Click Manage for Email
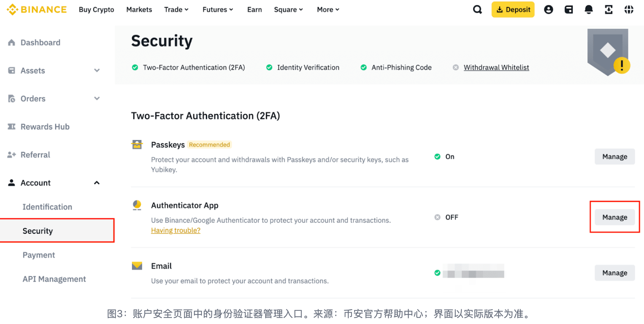This screenshot has width=644, height=324. coord(615,273)
